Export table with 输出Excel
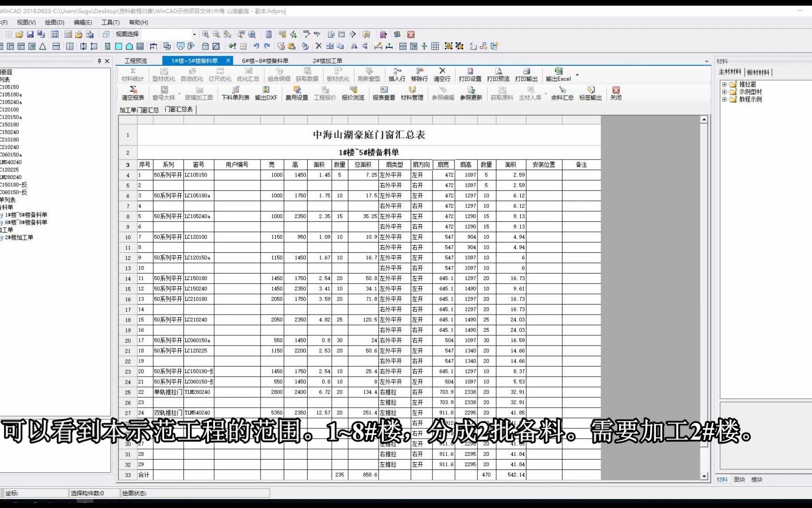 558,75
